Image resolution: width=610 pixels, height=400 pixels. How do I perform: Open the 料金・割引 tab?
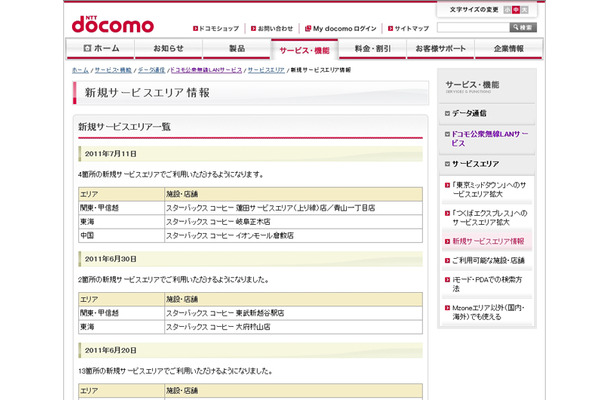click(x=372, y=49)
